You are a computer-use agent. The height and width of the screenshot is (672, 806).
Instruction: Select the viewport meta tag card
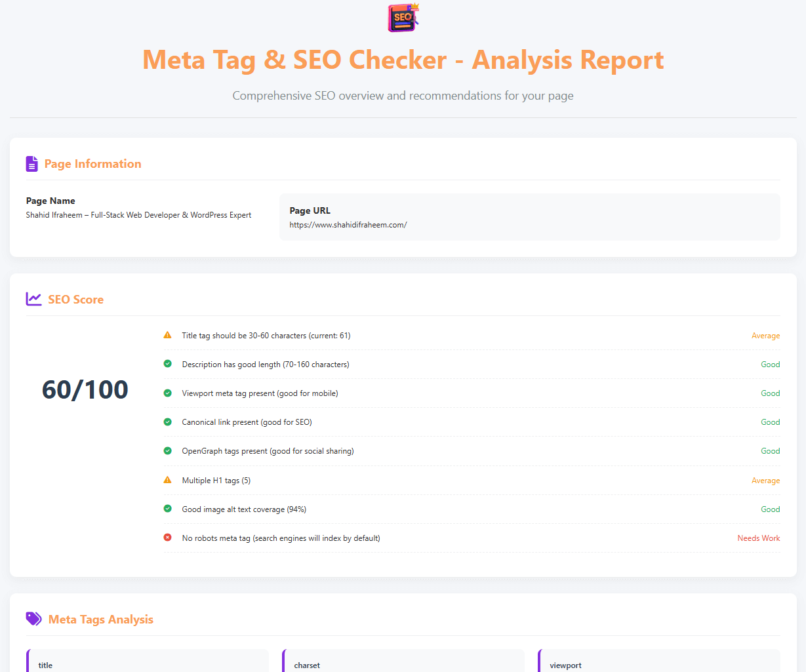(x=659, y=662)
